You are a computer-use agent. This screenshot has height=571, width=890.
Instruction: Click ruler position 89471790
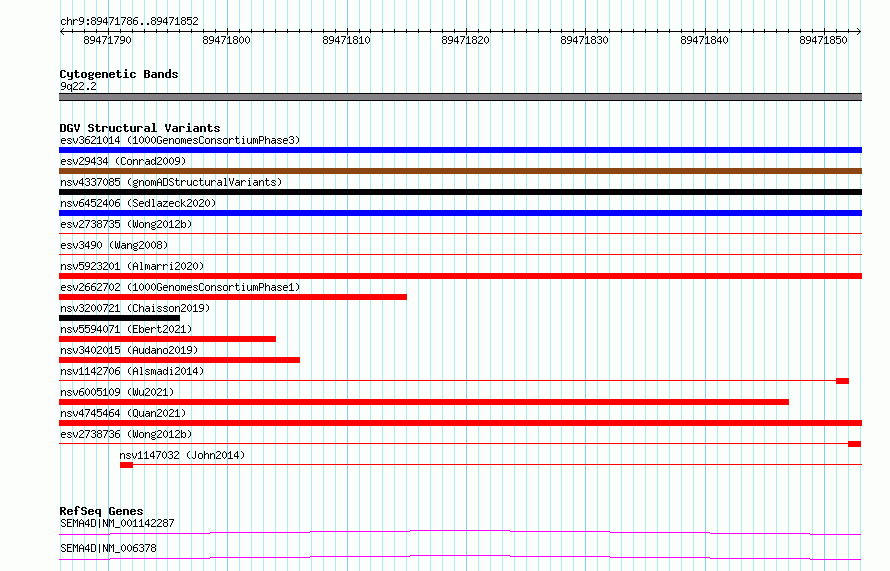107,40
